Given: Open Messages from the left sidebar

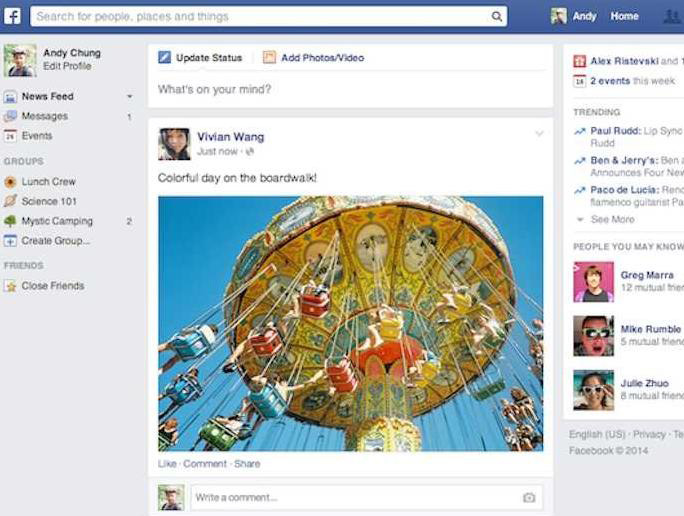Looking at the screenshot, I should coord(44,117).
